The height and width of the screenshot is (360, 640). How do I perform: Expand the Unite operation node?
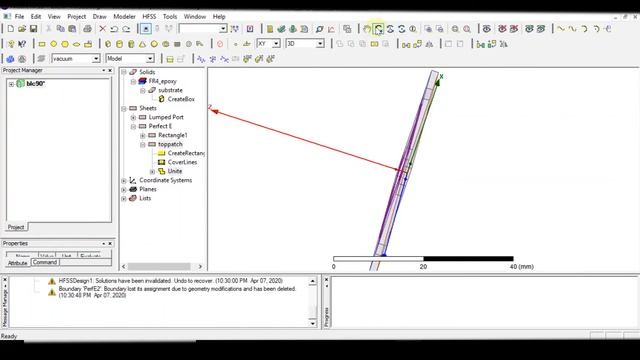[x=152, y=171]
